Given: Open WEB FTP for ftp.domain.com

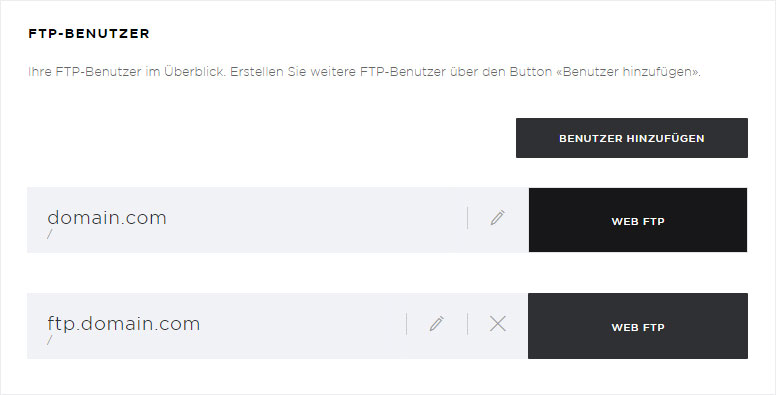Looking at the screenshot, I should [x=638, y=326].
